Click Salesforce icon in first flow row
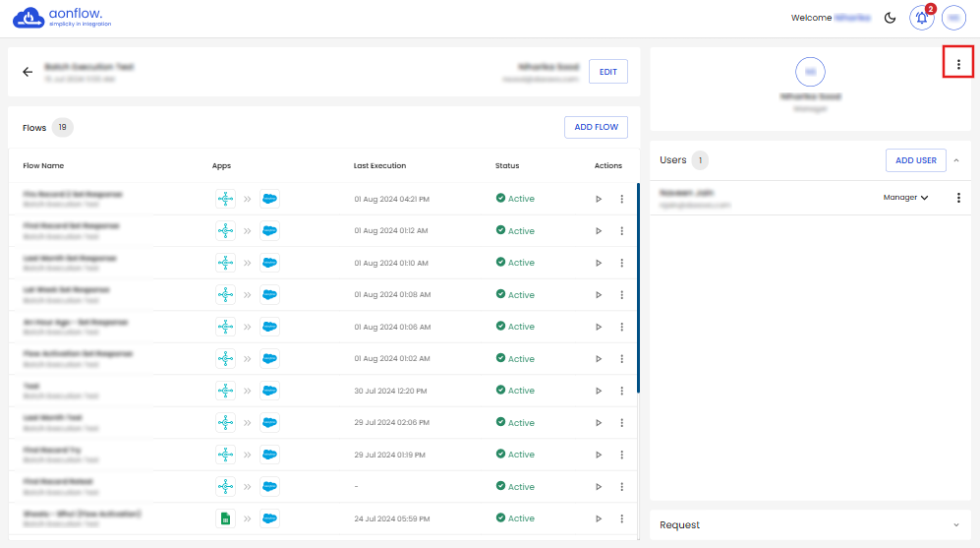The height and width of the screenshot is (548, 980). (269, 199)
